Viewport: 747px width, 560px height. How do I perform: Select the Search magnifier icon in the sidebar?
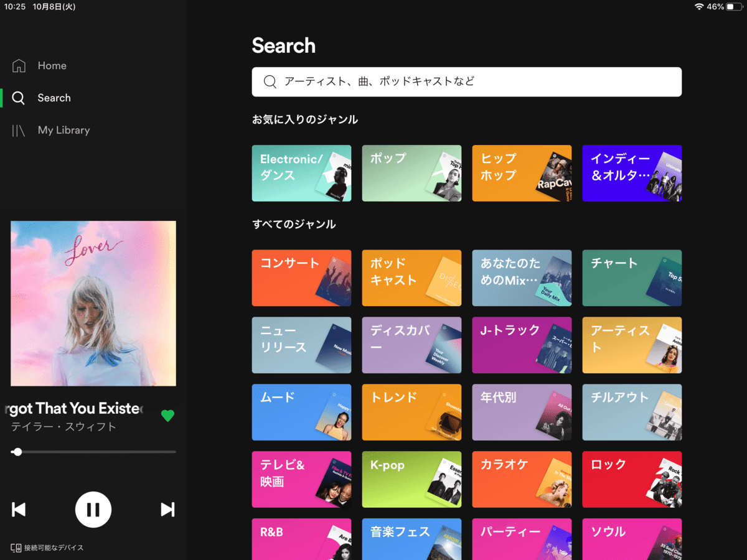coord(19,98)
